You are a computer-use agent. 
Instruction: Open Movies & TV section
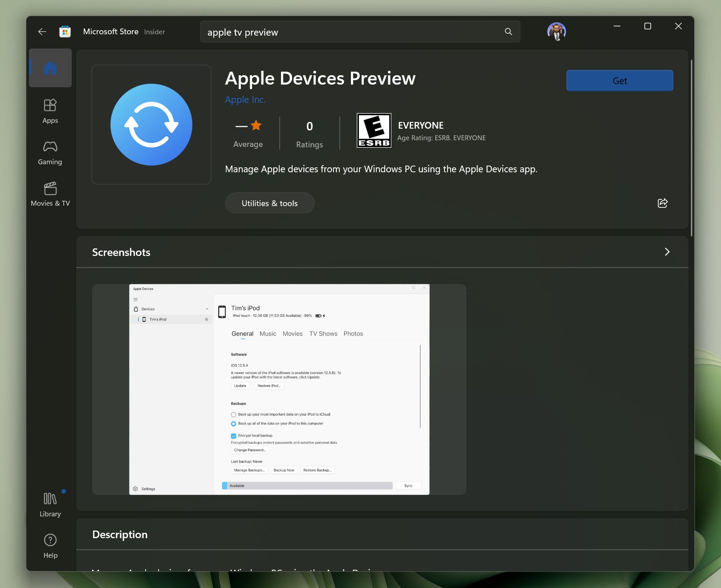50,194
